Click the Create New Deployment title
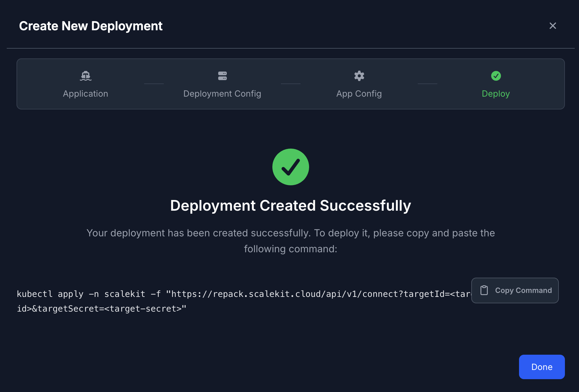This screenshot has width=579, height=392. (91, 26)
